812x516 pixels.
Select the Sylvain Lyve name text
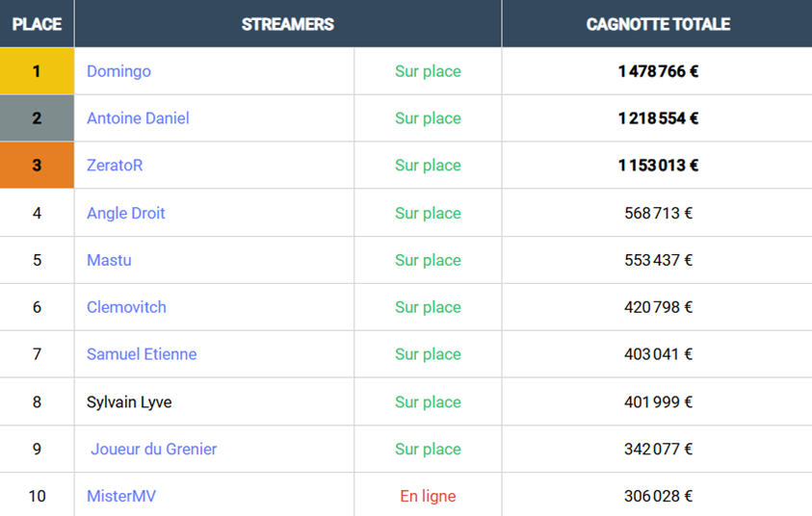129,401
